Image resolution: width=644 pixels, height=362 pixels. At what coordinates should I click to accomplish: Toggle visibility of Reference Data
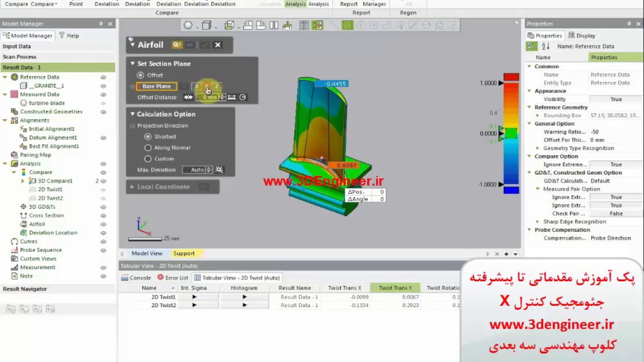[x=103, y=77]
